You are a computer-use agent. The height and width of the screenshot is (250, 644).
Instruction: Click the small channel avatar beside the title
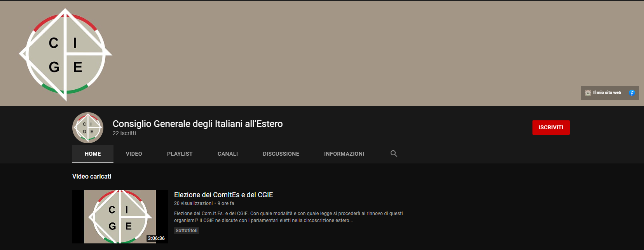(x=88, y=128)
